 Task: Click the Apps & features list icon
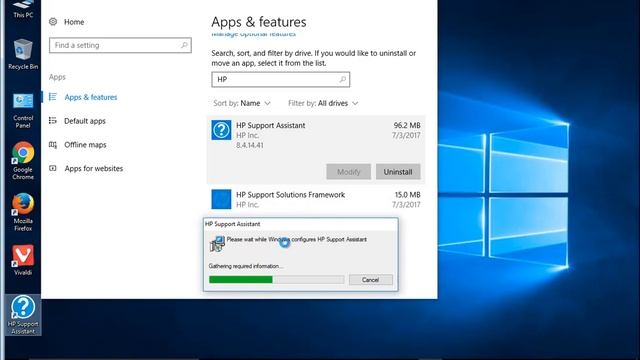(x=53, y=97)
